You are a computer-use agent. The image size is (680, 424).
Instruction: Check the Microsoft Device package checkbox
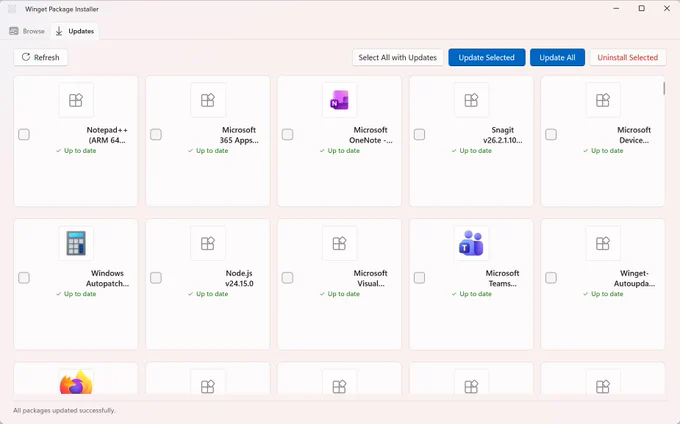click(x=551, y=134)
